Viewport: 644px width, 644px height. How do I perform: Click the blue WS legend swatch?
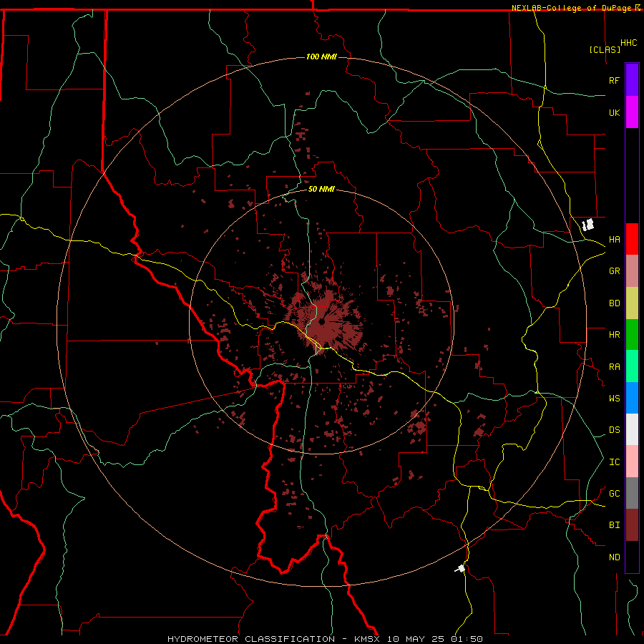[x=632, y=398]
